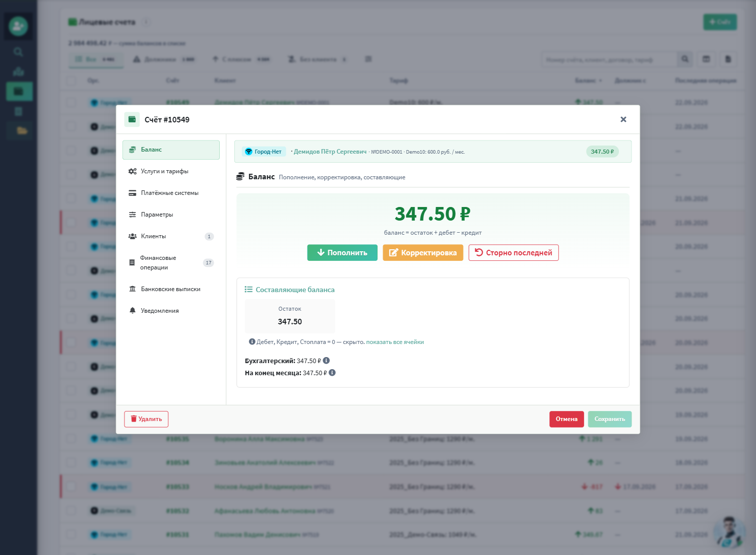Screen dimensions: 756x555
Task: Click the Остаток 347.50 cell
Action: click(290, 316)
